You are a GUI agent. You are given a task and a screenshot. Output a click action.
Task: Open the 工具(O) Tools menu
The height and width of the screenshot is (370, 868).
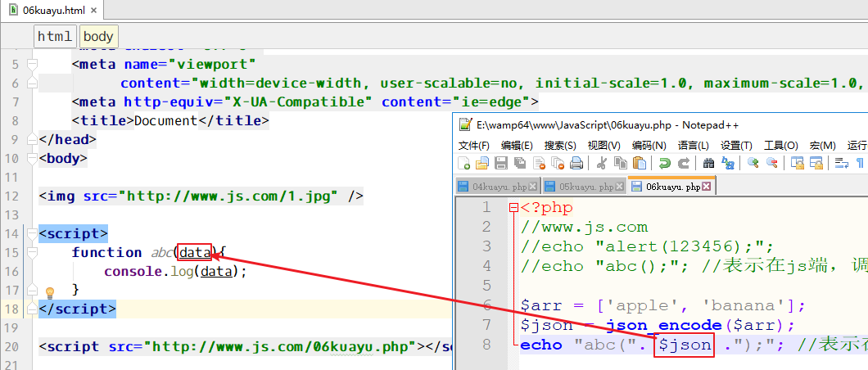coord(780,146)
